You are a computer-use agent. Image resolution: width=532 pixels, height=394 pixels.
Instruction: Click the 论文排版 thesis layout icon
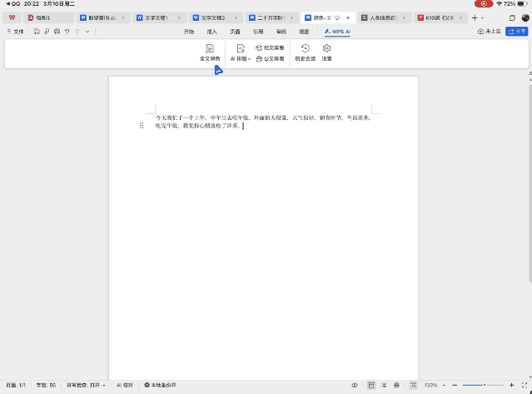[270, 48]
